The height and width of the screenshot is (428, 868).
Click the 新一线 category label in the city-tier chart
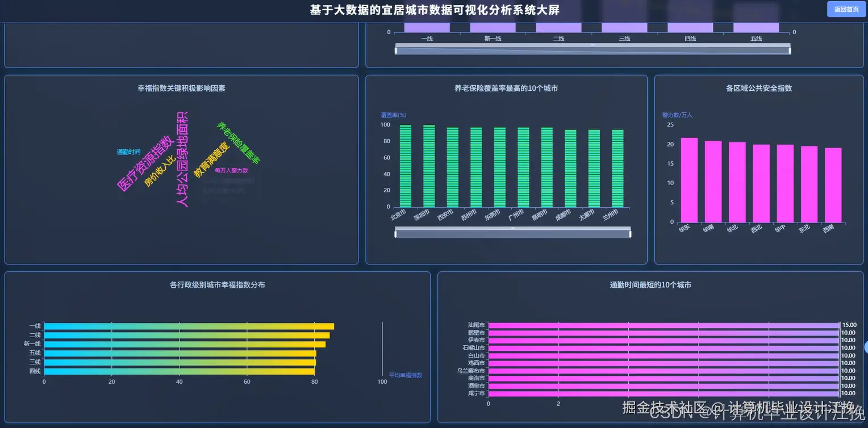point(493,39)
